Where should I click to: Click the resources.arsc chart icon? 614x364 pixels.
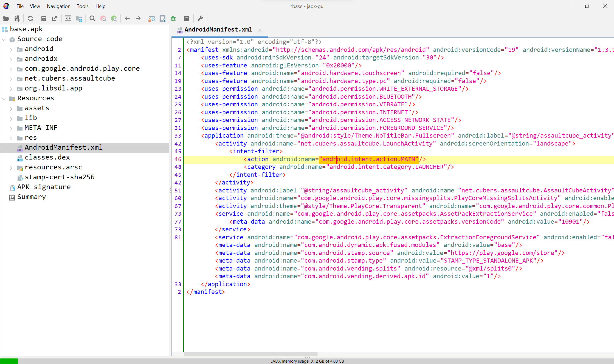[x=19, y=168]
